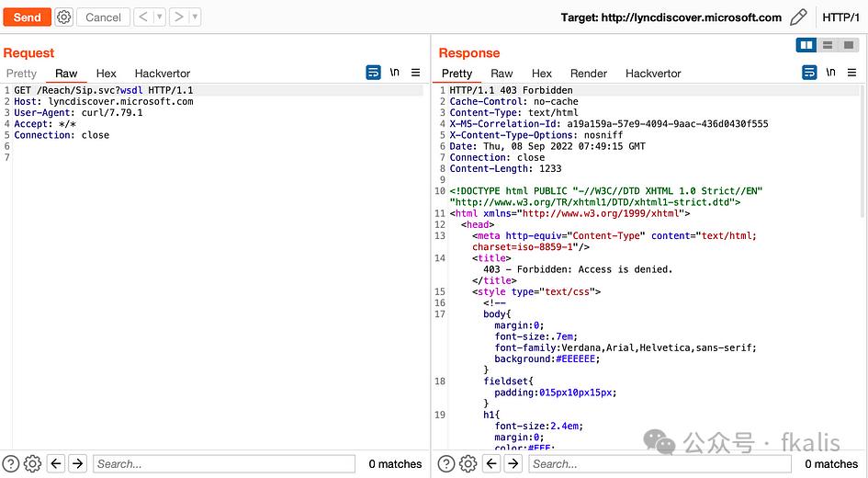
Task: Click the X-Content-Type-Options: nosniff header
Action: 535,135
